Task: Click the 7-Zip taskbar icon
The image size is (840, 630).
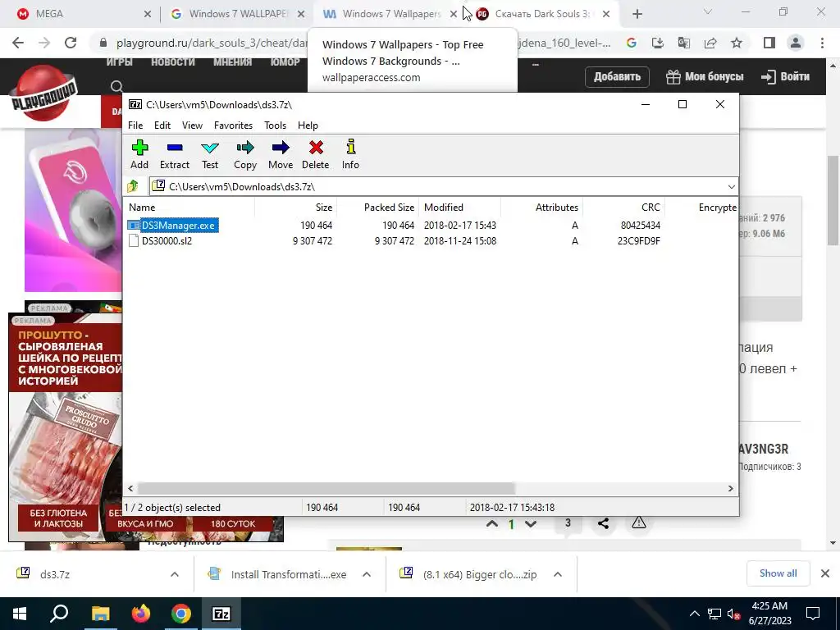Action: [x=221, y=614]
